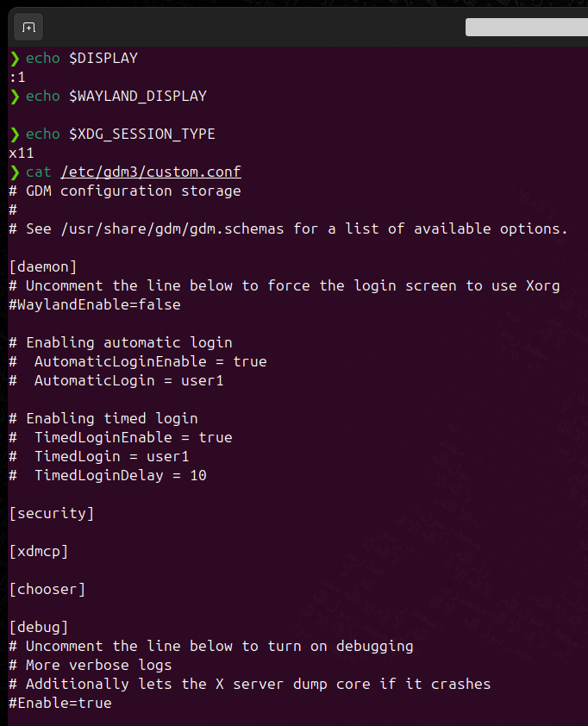Click the [chooser] section header

pyautogui.click(x=47, y=589)
